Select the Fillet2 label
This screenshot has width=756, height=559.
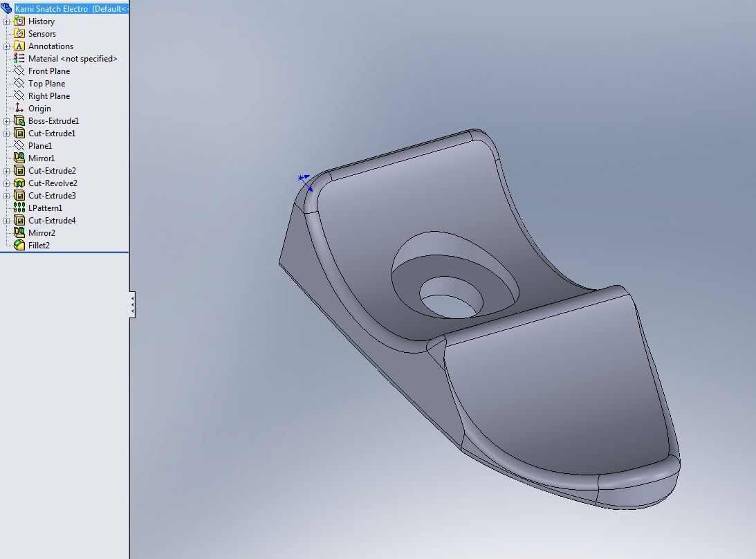click(x=39, y=245)
